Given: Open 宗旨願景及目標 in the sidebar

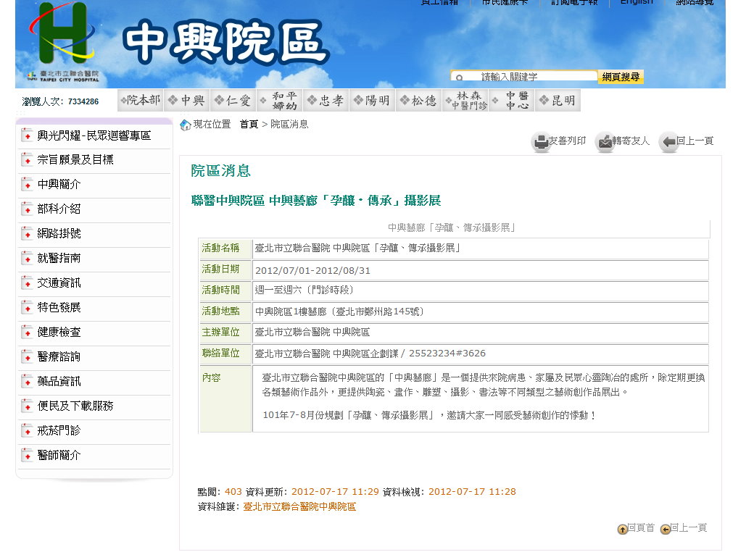Looking at the screenshot, I should click(75, 160).
